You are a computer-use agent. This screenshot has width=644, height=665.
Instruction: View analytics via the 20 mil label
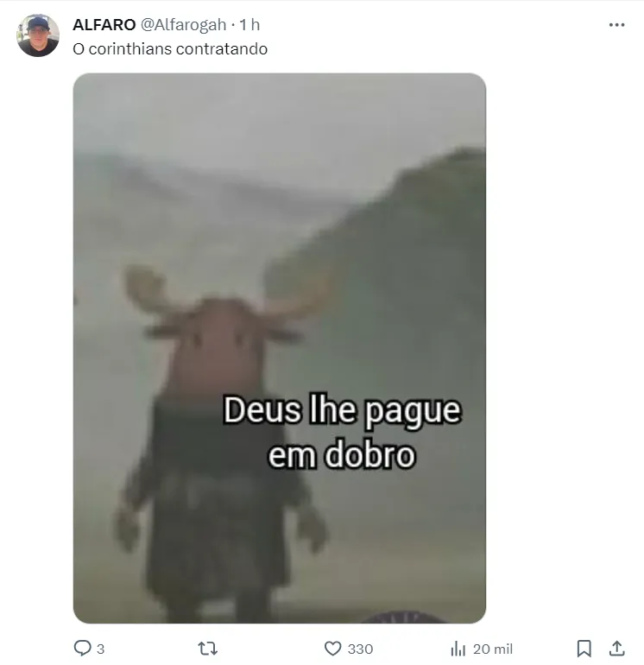coord(493,649)
